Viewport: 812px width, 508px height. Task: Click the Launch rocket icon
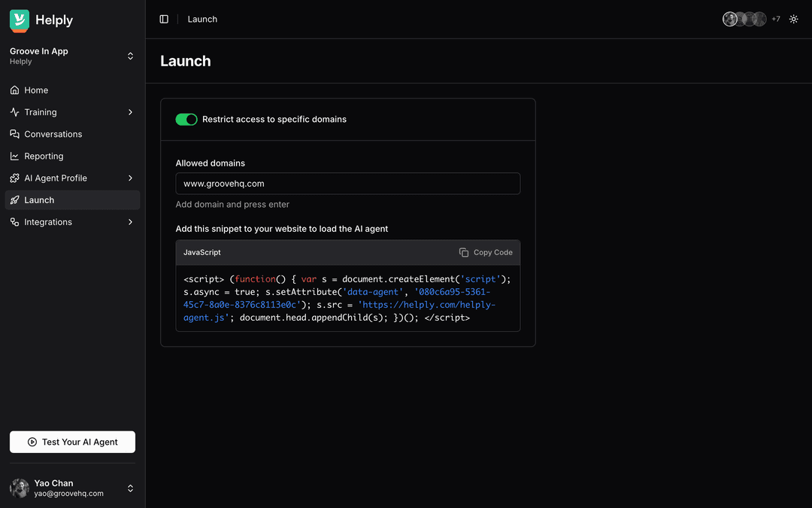pos(14,200)
